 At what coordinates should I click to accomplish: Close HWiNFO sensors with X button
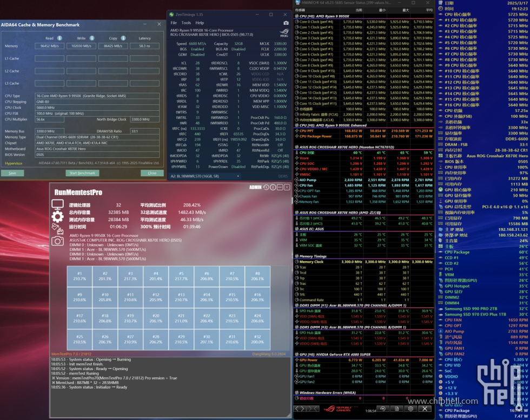click(425, 409)
